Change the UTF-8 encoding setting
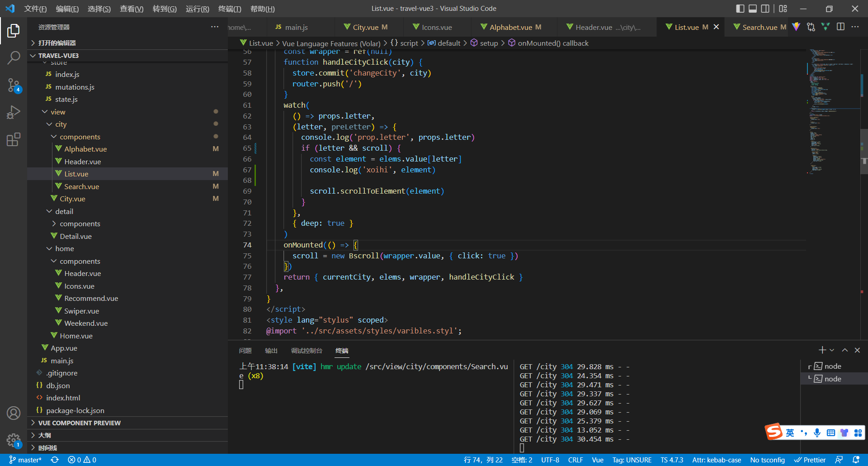This screenshot has width=868, height=466. click(x=550, y=460)
